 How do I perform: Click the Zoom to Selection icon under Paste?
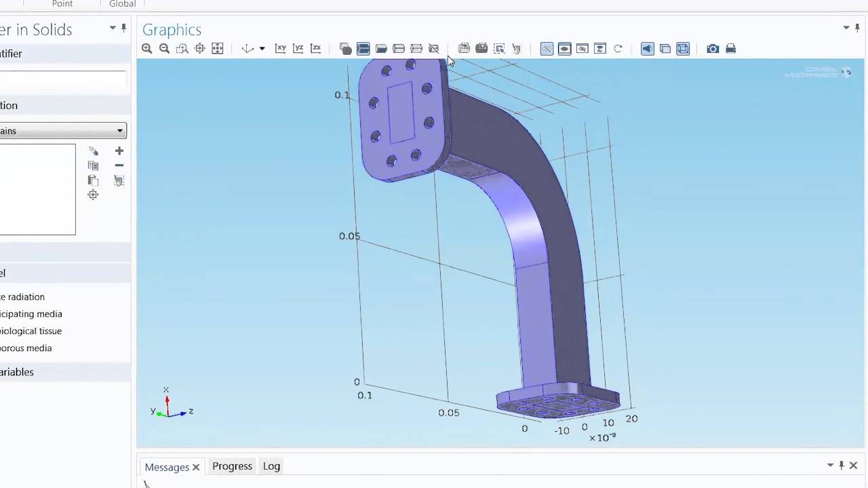coord(94,195)
